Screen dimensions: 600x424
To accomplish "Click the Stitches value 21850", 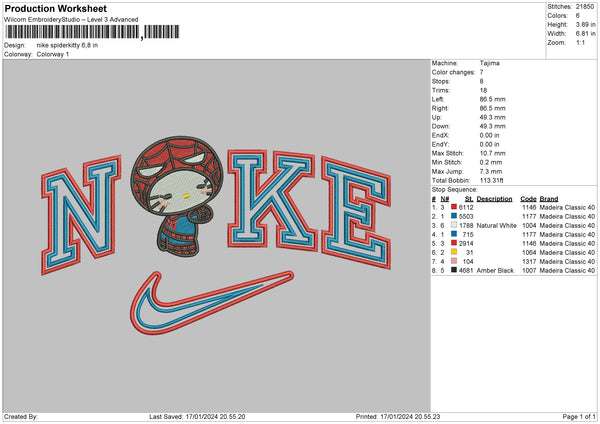I will pyautogui.click(x=585, y=7).
